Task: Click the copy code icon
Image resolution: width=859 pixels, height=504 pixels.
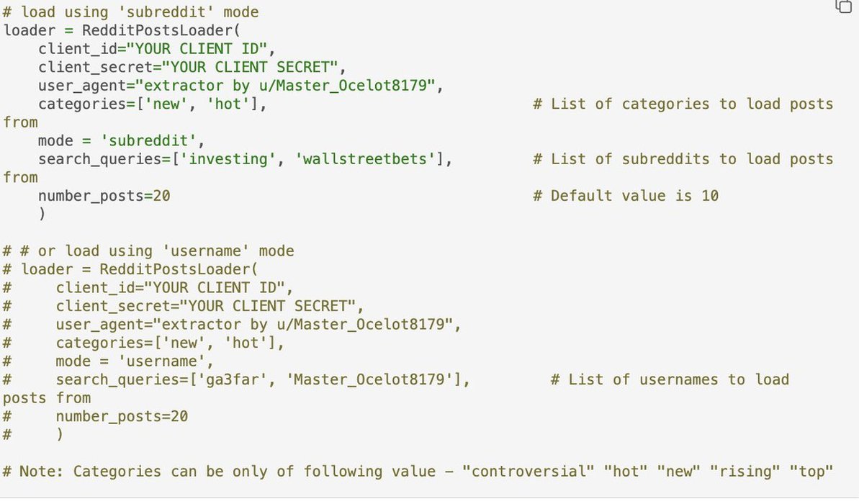Action: [x=843, y=6]
